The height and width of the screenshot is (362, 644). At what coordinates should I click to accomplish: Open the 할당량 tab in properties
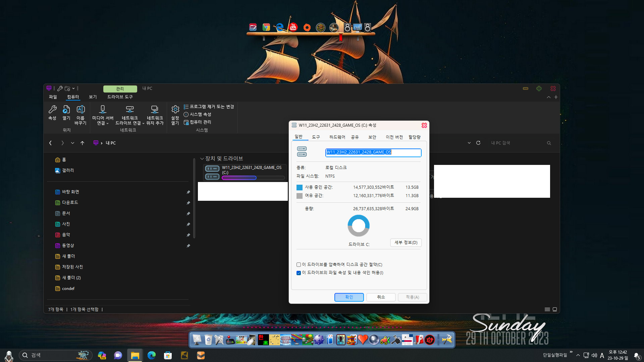(x=415, y=137)
